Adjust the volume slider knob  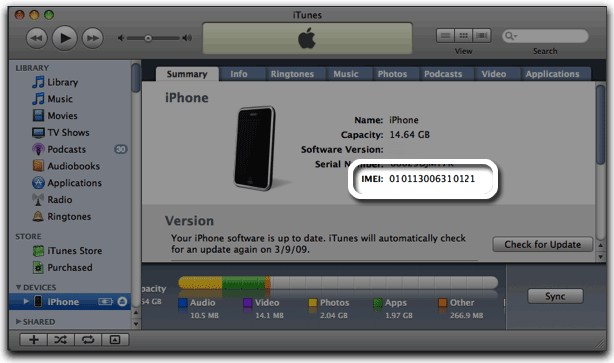[x=148, y=38]
